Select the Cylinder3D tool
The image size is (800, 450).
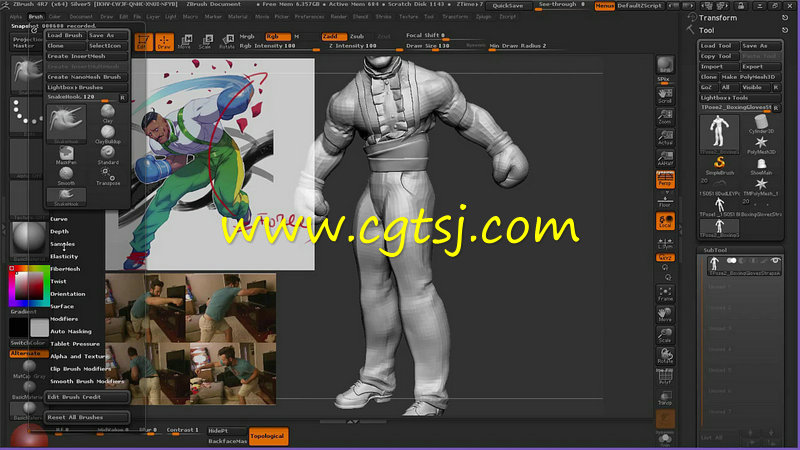click(761, 124)
